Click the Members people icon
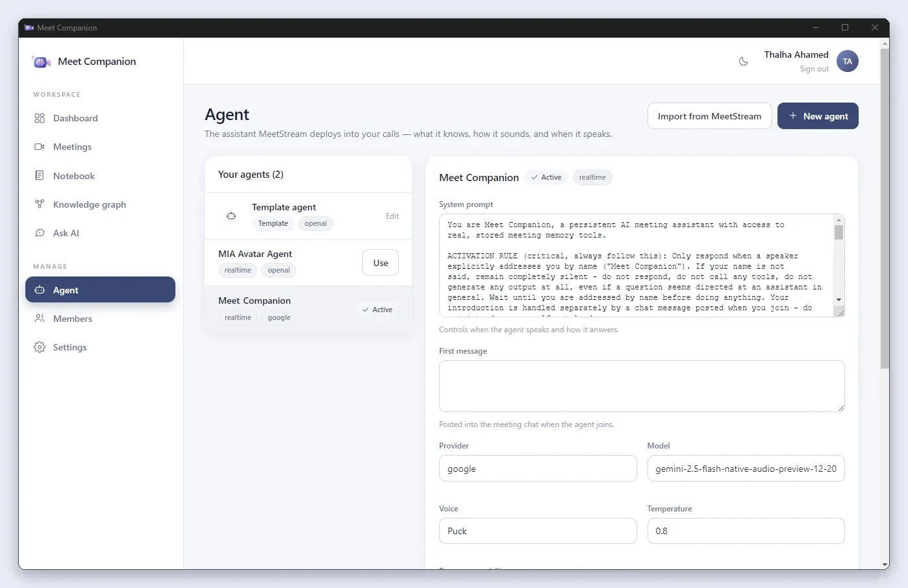Screen dimensions: 908x588 [40, 319]
